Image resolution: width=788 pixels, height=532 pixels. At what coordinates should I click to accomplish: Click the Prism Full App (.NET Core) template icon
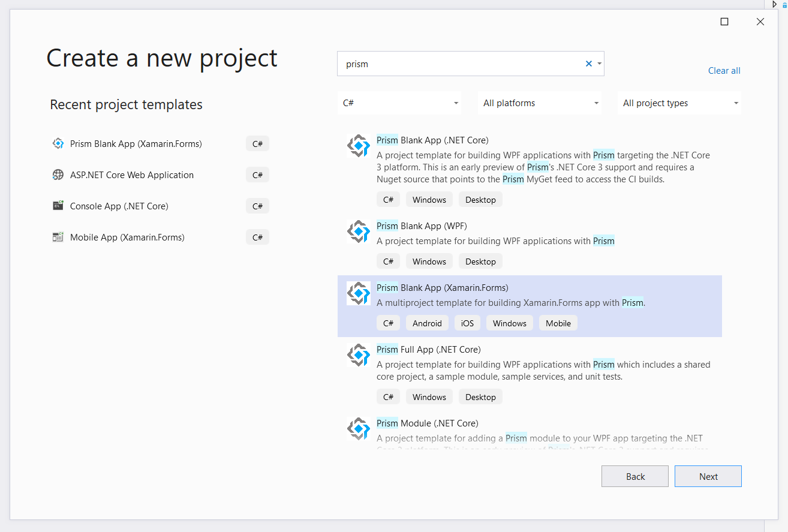[359, 355]
